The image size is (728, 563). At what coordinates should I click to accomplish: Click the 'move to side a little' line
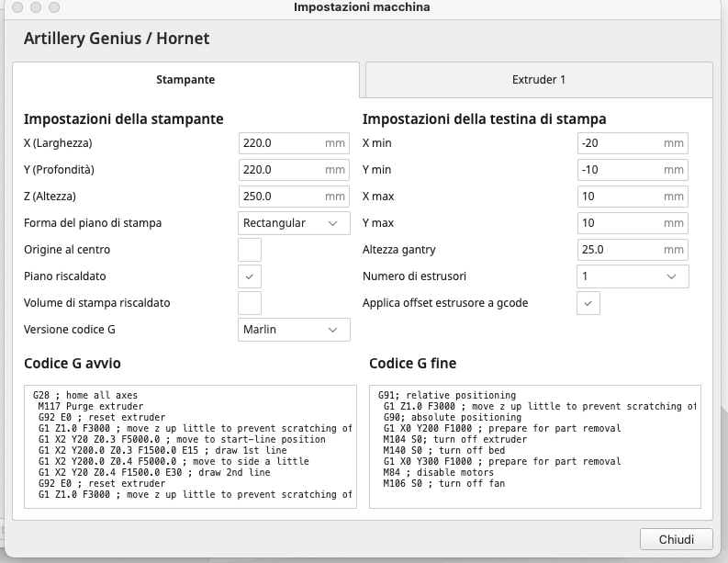pos(174,462)
